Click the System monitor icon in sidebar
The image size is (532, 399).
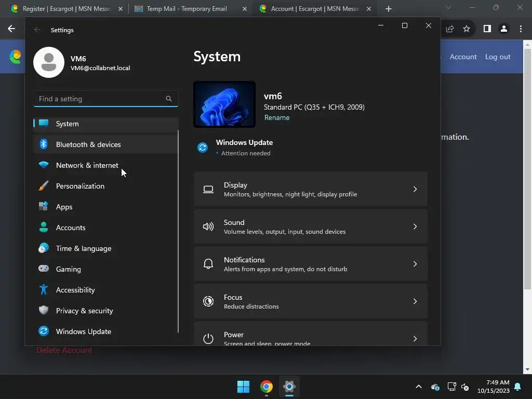coord(44,123)
